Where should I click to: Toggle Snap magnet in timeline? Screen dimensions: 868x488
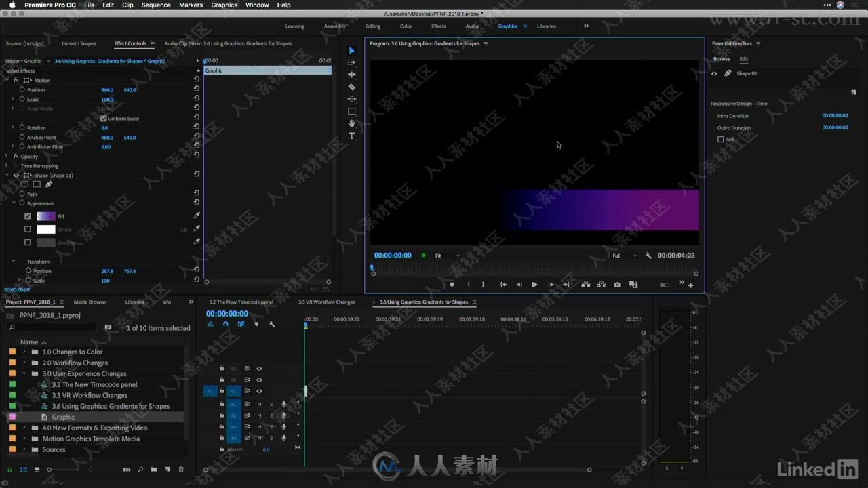click(x=226, y=324)
